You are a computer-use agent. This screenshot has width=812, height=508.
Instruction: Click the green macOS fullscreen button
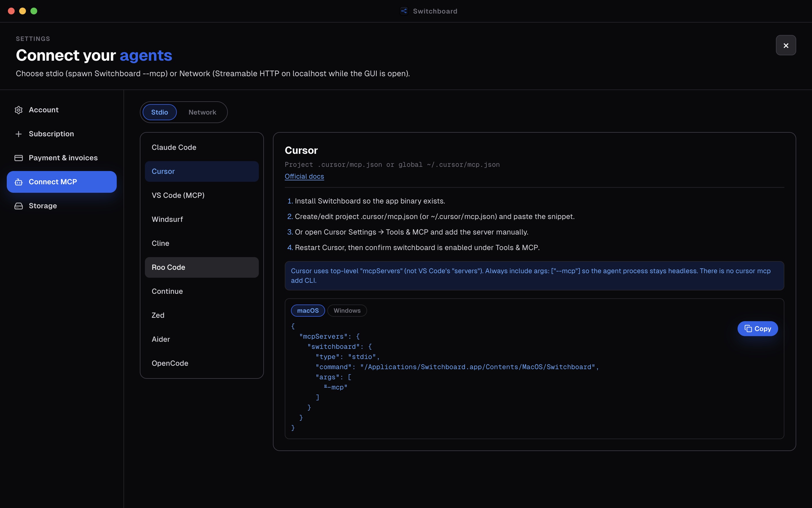34,11
